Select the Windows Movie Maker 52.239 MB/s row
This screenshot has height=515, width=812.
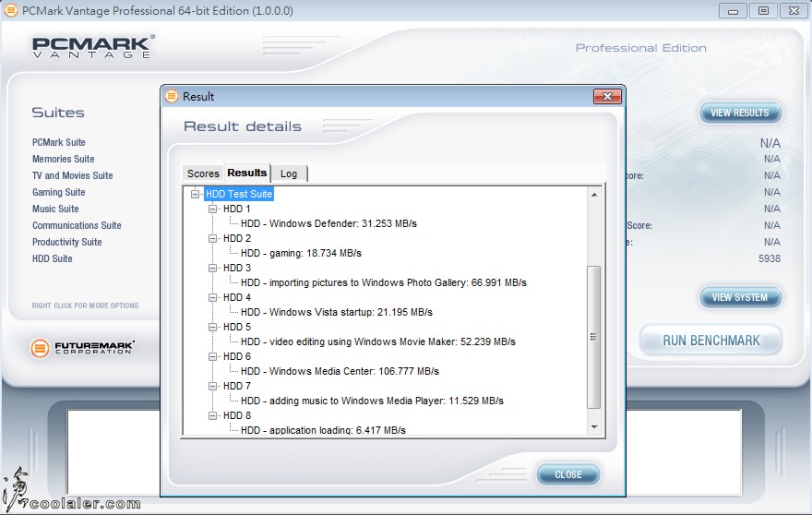[378, 342]
